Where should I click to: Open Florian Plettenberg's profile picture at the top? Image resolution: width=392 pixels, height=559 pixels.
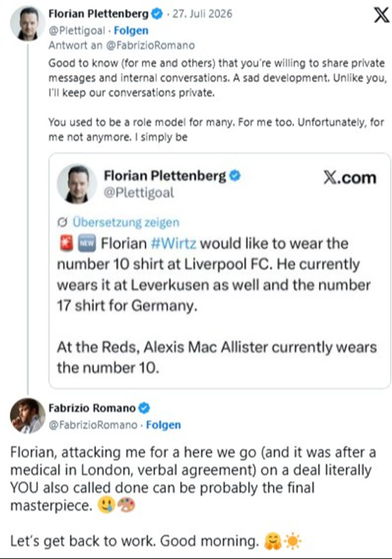point(27,24)
